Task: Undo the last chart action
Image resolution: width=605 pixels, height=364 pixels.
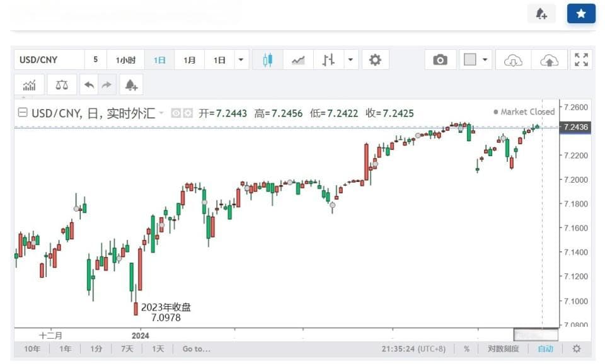Action: (89, 85)
